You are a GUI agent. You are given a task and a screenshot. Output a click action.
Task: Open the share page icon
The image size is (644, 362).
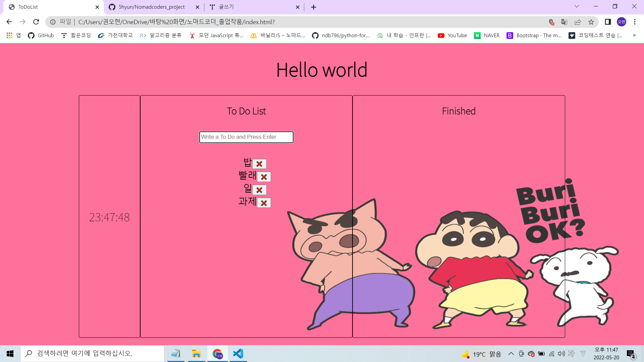tap(578, 22)
